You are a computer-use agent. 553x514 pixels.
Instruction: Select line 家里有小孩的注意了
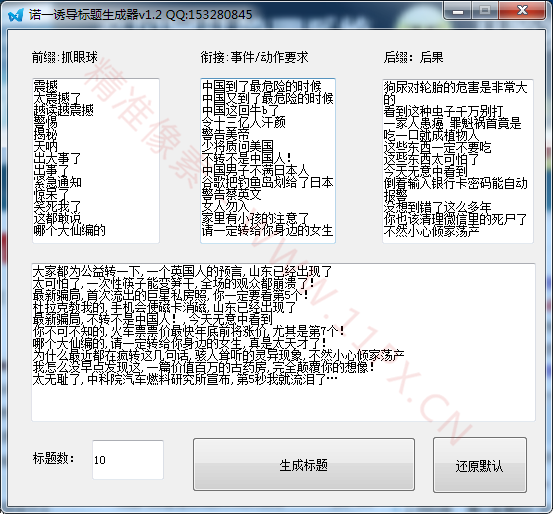tap(256, 218)
